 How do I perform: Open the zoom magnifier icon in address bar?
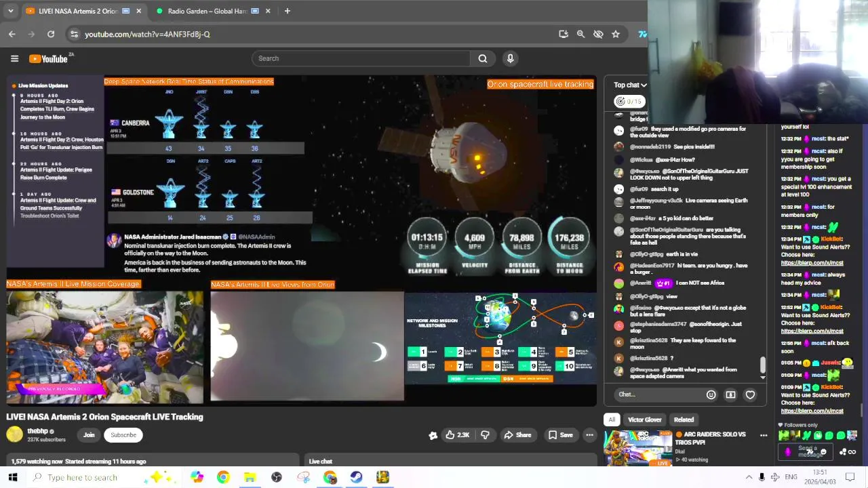[x=580, y=34]
